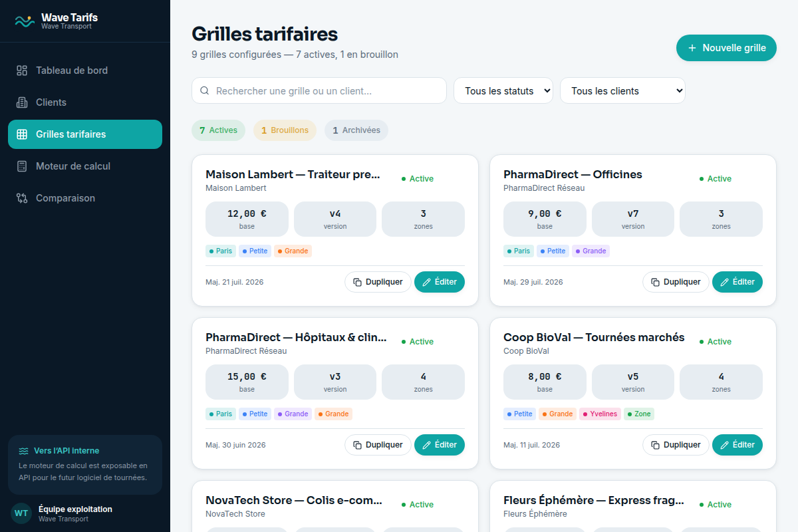Click the plus icon in Nouvelle grille
Image resolution: width=798 pixels, height=532 pixels.
pos(692,48)
